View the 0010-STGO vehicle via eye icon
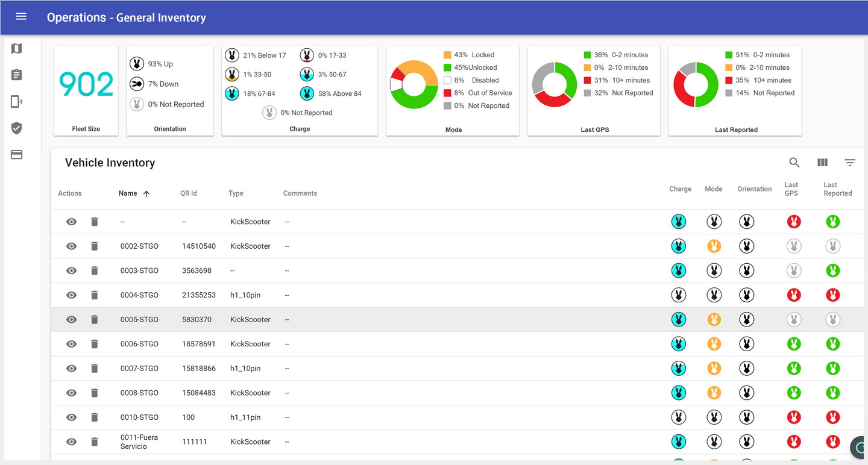Image resolution: width=868 pixels, height=465 pixels. [71, 417]
